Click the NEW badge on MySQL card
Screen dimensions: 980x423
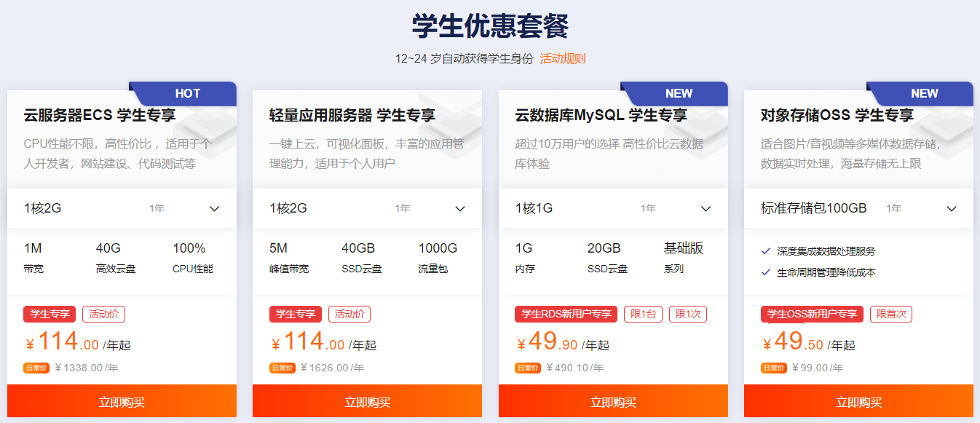(679, 93)
